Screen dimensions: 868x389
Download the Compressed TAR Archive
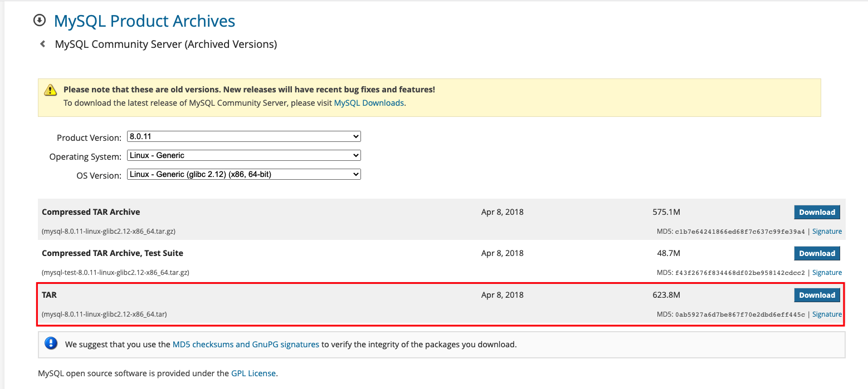[817, 212]
